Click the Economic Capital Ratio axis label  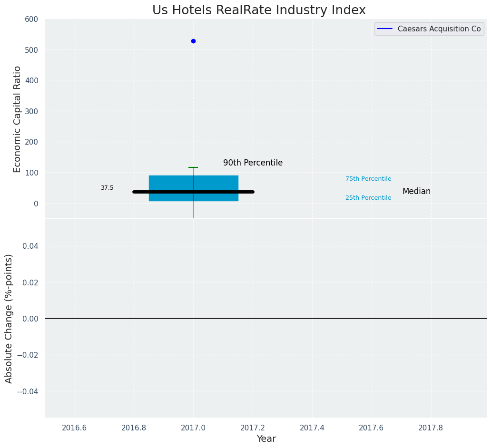(18, 119)
